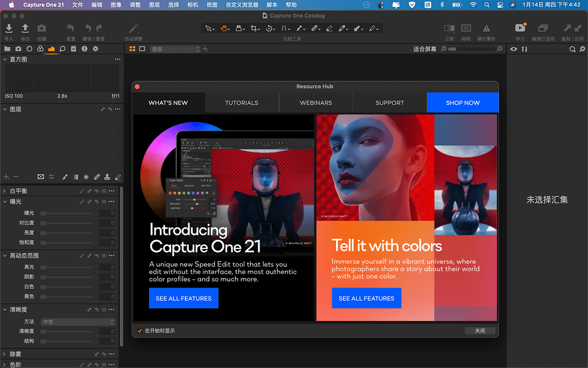Select the Pan hand cursor tool
The width and height of the screenshot is (588, 368).
point(224,29)
